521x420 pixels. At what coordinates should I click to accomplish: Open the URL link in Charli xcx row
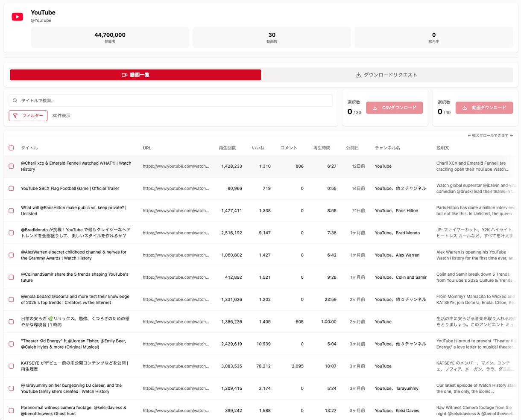[x=176, y=166]
